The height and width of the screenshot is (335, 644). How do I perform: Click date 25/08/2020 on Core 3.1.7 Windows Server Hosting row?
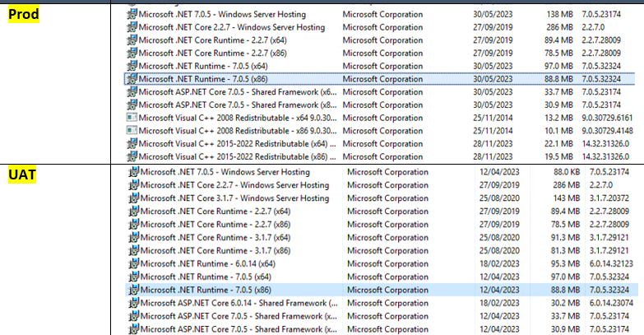click(499, 198)
